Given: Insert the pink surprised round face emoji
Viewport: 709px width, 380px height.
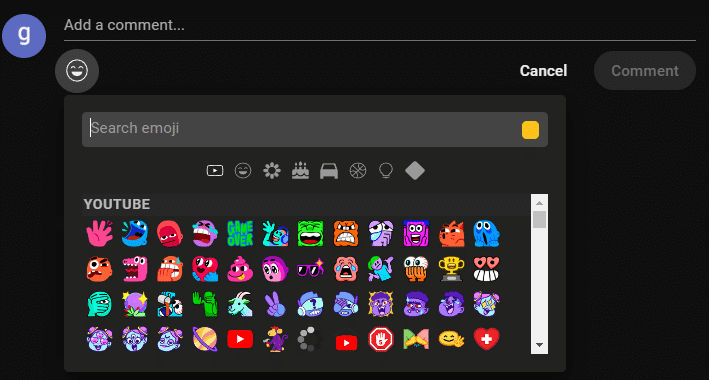Looking at the screenshot, I should [275, 269].
